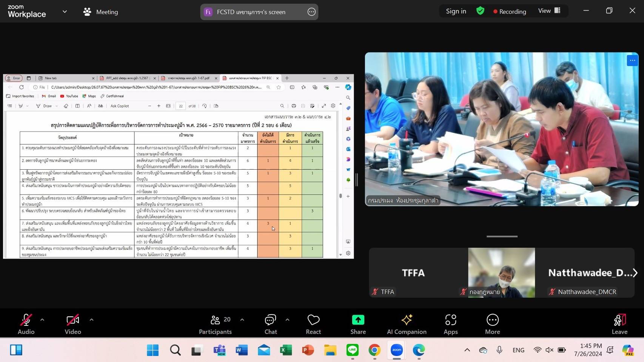Open the Participants panel

coord(216,324)
